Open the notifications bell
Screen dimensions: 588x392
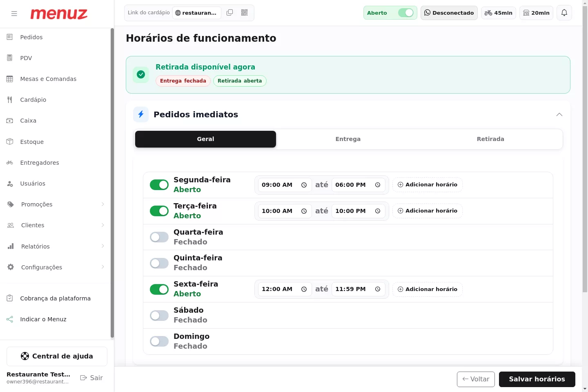click(564, 13)
